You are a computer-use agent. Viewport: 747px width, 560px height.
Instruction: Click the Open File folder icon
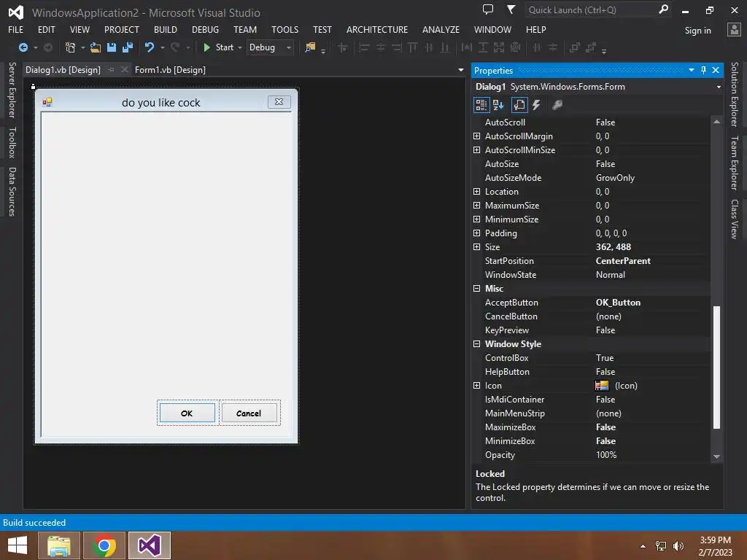click(96, 47)
